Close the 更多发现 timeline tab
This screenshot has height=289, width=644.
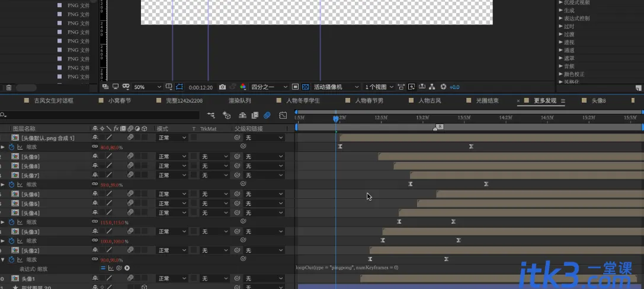click(518, 100)
